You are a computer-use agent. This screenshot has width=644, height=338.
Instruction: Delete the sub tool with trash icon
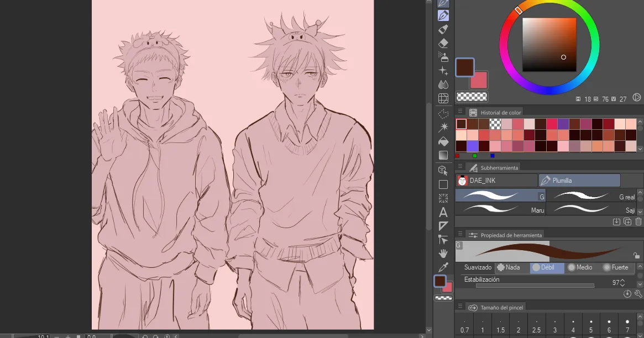[638, 221]
